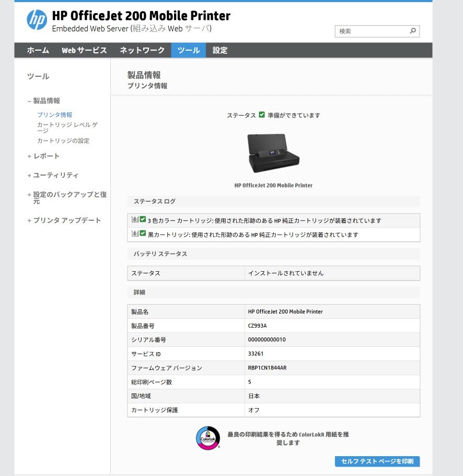Open カートリッジ レベル ゲージ link
The height and width of the screenshot is (476, 463).
coord(67,127)
